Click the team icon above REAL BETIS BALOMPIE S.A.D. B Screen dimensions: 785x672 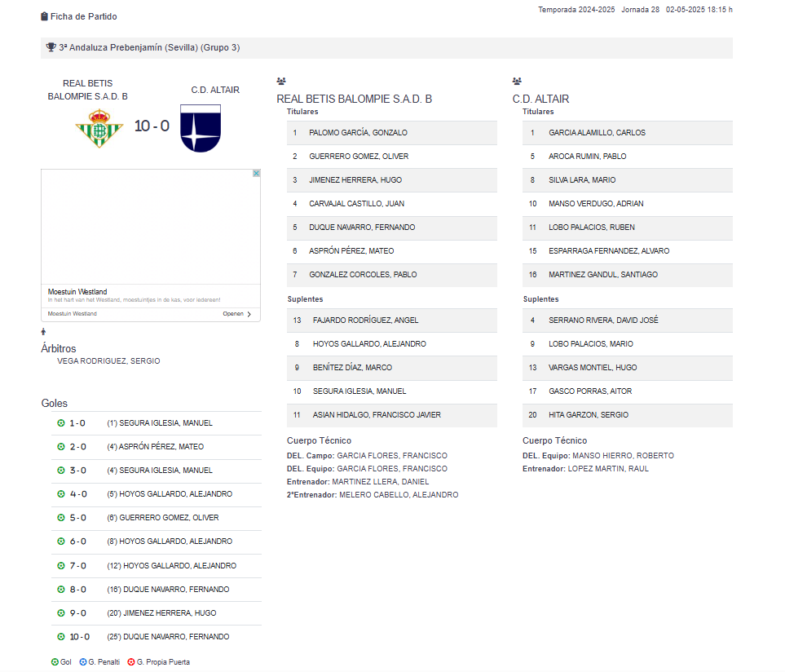[x=281, y=81]
